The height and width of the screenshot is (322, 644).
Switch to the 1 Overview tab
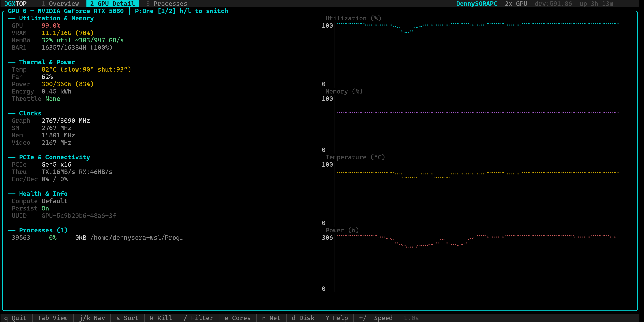pyautogui.click(x=60, y=4)
